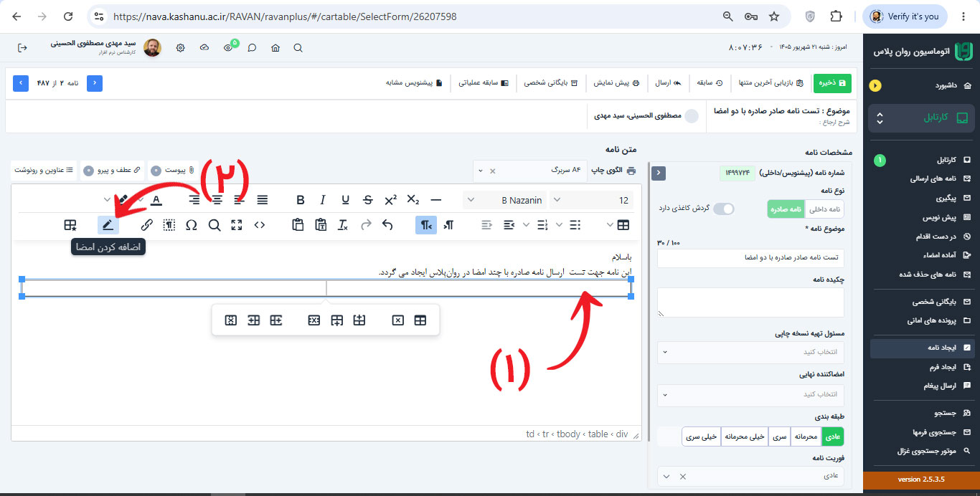Select 'محرمانه' classification option
The width and height of the screenshot is (980, 496).
(807, 437)
